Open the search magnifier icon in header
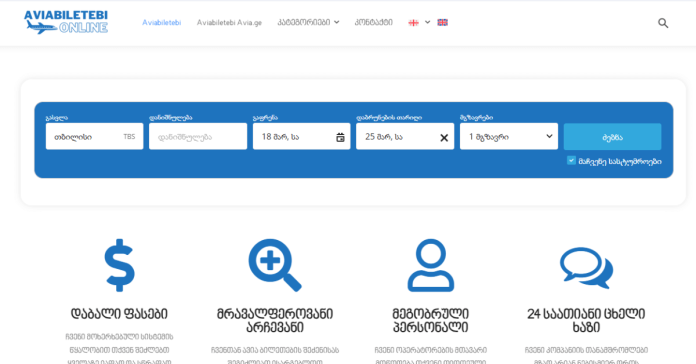This screenshot has height=364, width=696. click(x=663, y=23)
